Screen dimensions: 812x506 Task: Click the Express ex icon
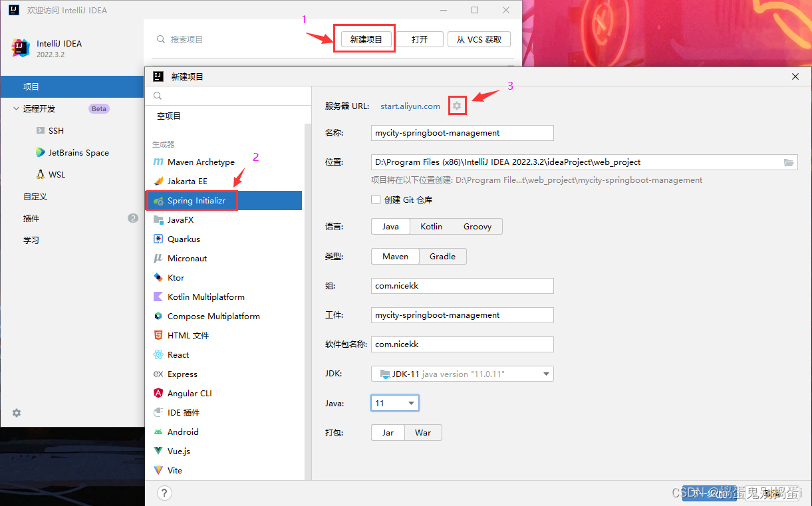[158, 374]
